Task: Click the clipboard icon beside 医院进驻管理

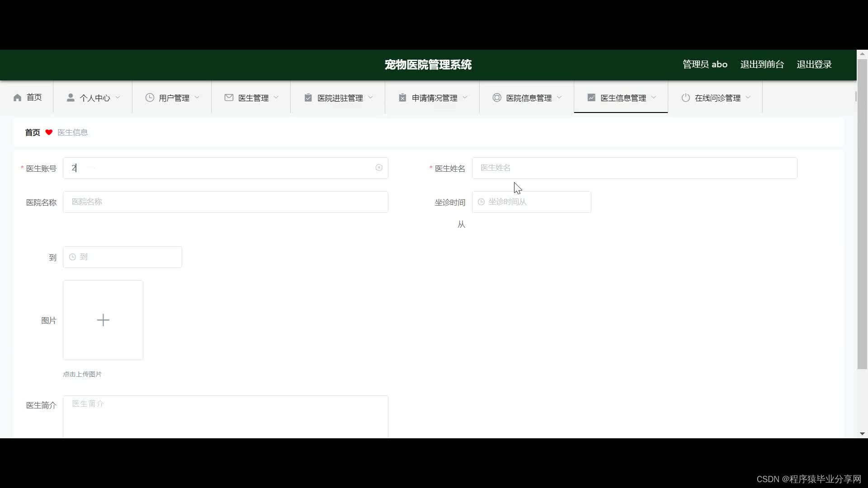Action: (308, 98)
